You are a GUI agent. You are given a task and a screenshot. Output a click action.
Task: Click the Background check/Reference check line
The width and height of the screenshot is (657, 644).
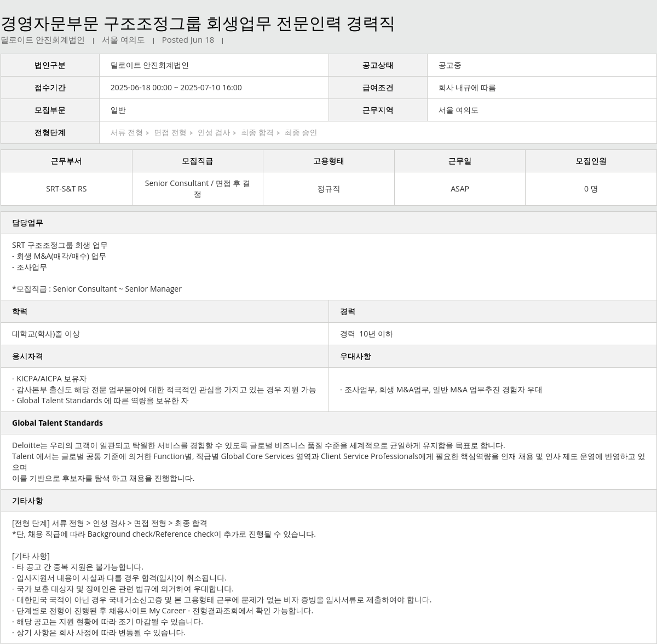164,534
